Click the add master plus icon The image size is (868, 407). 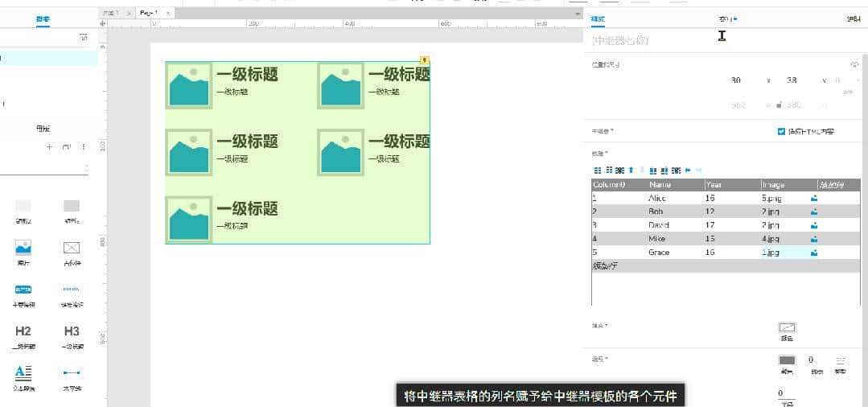(x=49, y=146)
